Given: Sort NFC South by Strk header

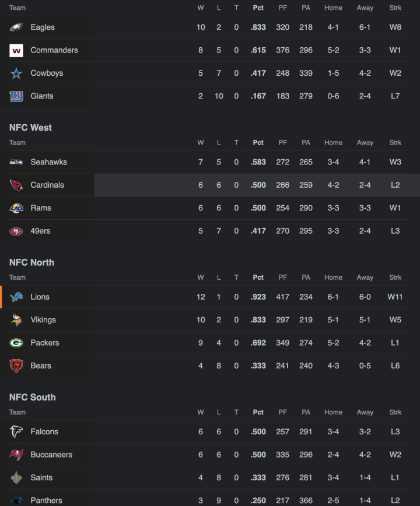Looking at the screenshot, I should [395, 412].
